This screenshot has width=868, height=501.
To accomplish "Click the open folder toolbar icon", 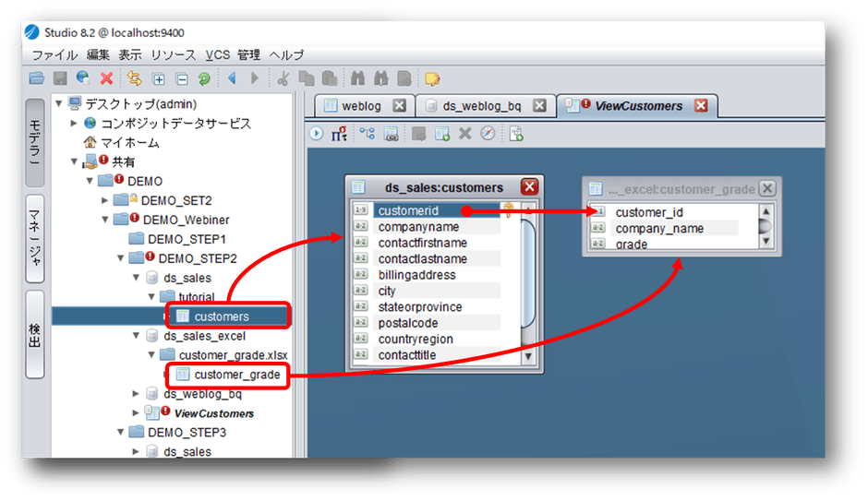I will click(37, 79).
